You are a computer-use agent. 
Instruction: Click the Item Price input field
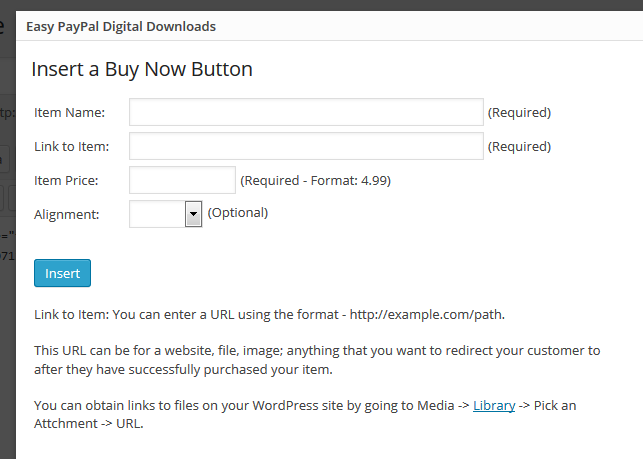click(182, 180)
